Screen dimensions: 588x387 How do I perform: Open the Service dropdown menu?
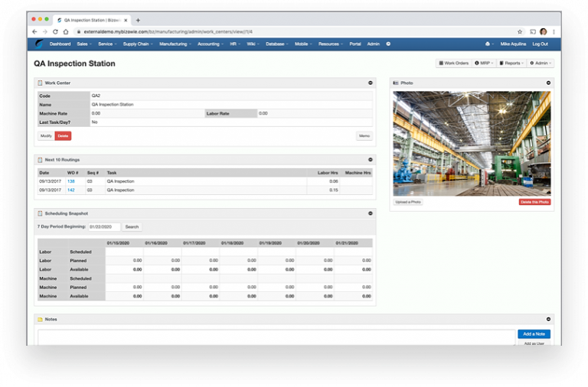point(107,44)
